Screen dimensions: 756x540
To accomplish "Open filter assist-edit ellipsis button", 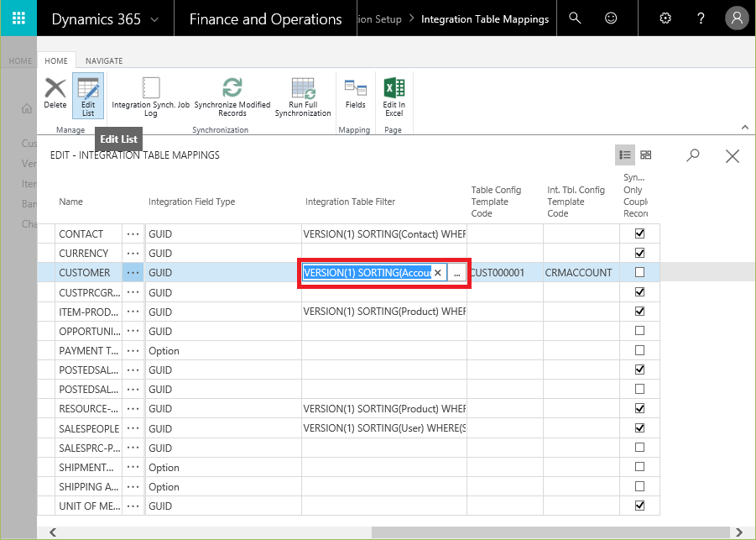I will [457, 273].
